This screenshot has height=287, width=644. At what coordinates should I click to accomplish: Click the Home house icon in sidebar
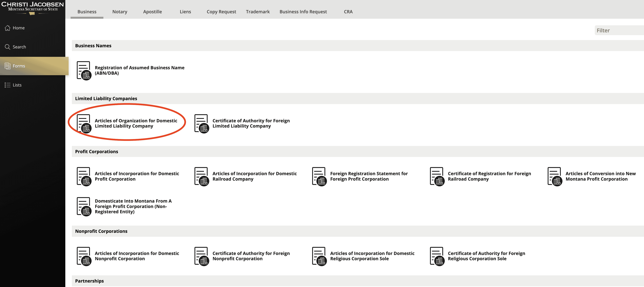8,28
